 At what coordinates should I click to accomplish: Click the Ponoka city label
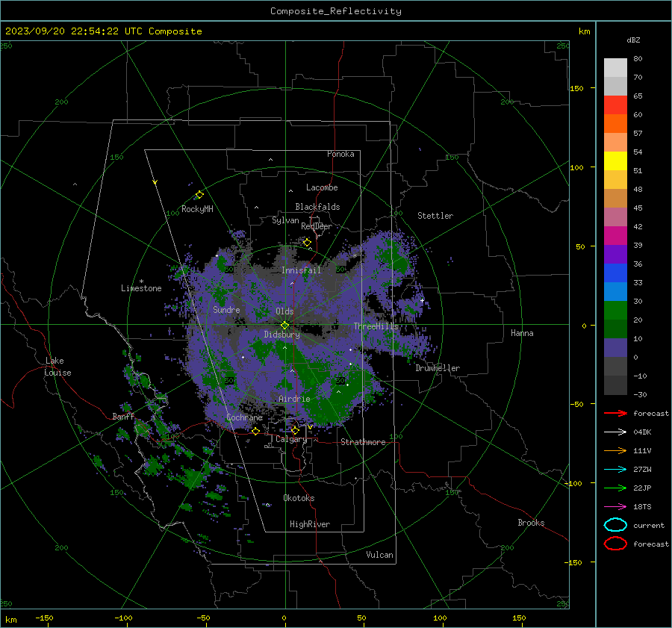click(340, 154)
